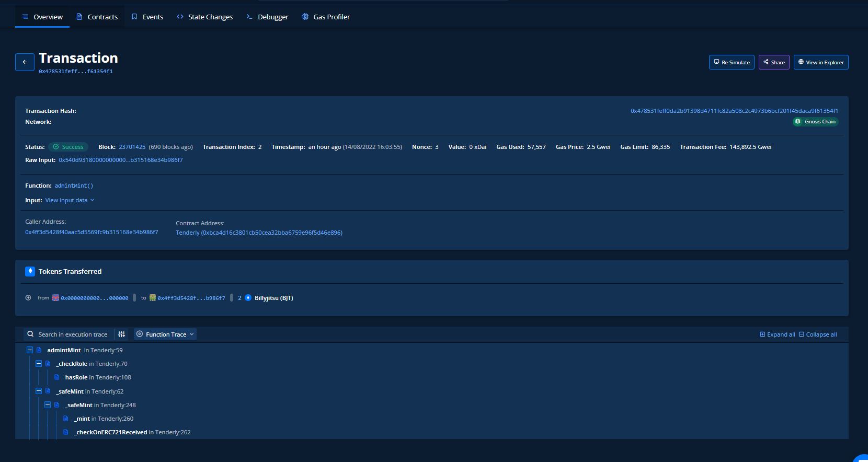Viewport: 868px width, 462px height.
Task: Open the Tenderly contract address link
Action: click(x=259, y=233)
